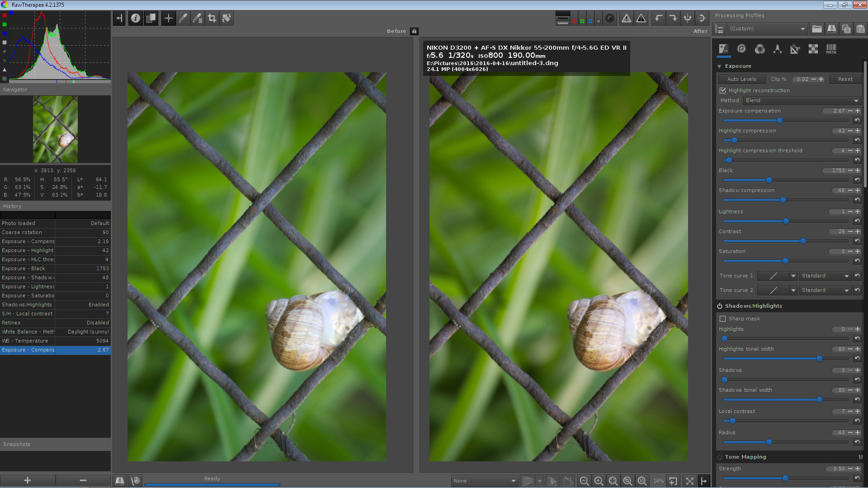This screenshot has width=868, height=488.
Task: Uncheck Highlight reconstruction
Action: point(723,90)
